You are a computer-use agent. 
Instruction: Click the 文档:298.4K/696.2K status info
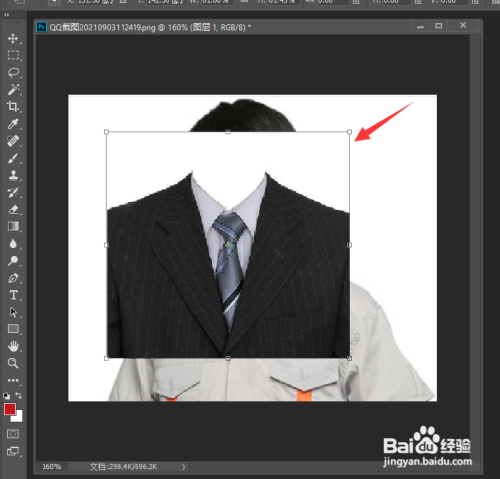coord(123,467)
